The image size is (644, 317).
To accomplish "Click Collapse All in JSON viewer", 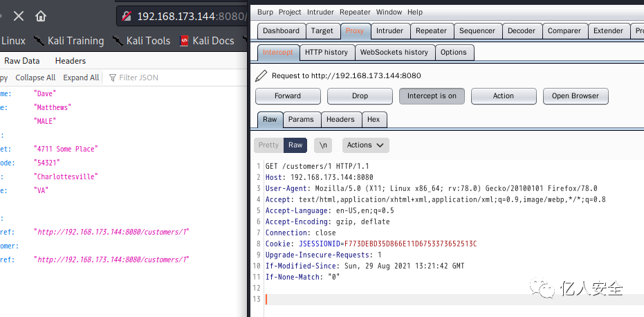I will [x=35, y=78].
